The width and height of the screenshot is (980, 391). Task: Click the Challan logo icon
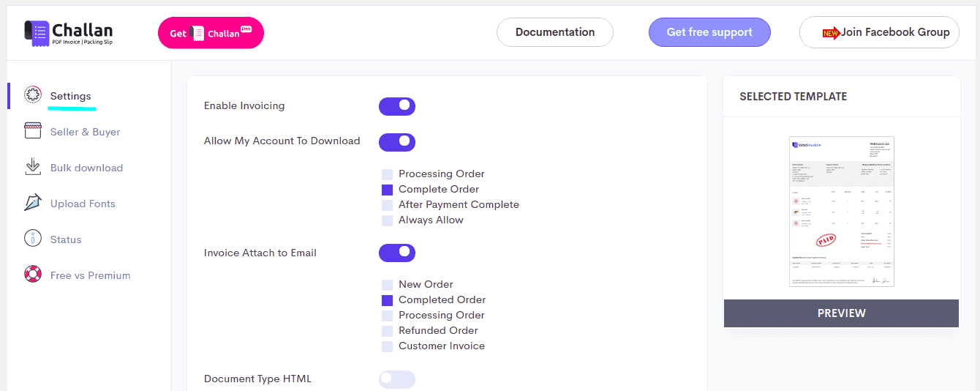[37, 33]
